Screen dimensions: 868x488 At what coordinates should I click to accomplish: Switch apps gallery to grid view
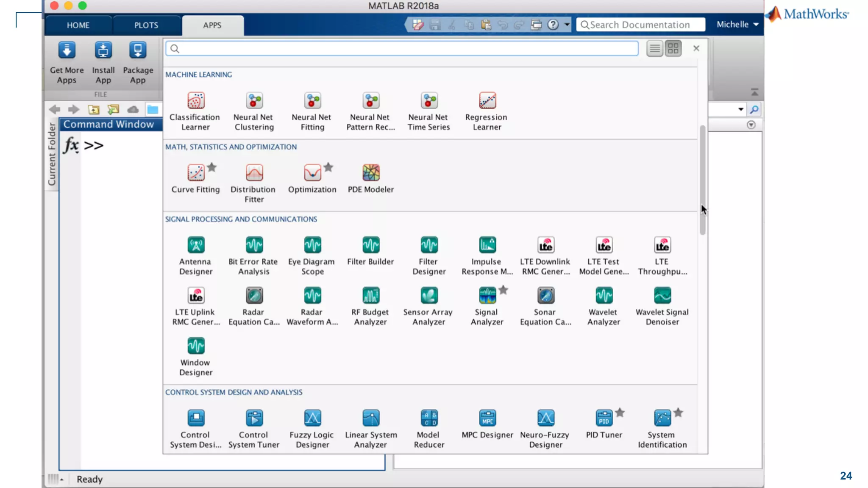(x=673, y=49)
